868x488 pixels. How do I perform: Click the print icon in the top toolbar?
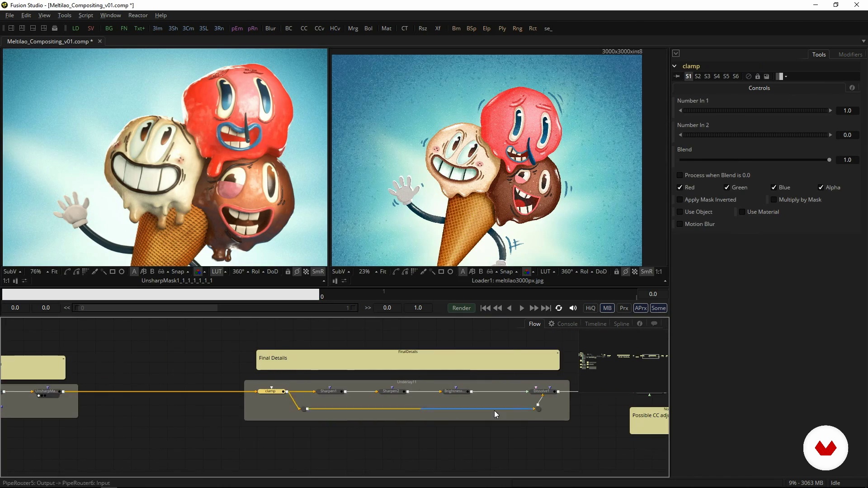[55, 28]
